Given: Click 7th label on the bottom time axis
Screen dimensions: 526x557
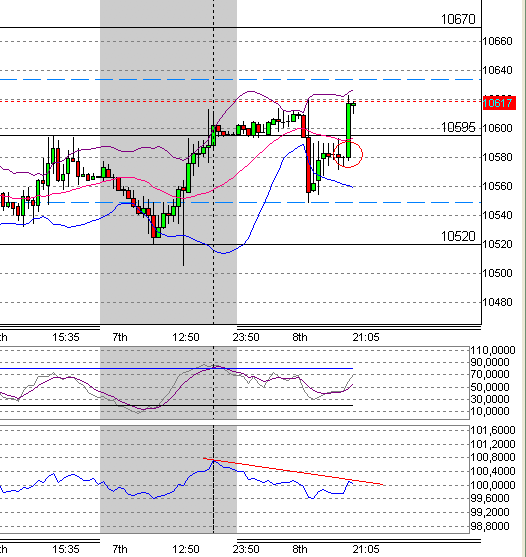Looking at the screenshot, I should point(120,550).
